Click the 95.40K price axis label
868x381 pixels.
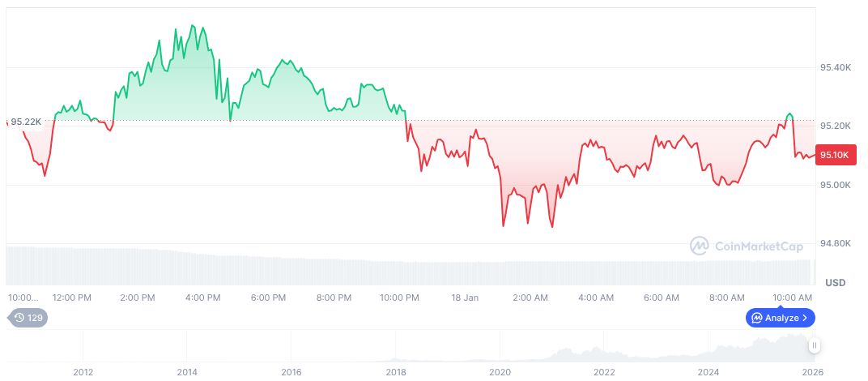click(836, 67)
